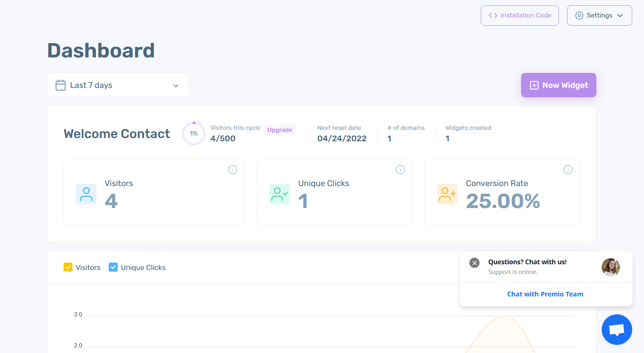The image size is (644, 353).
Task: Click the Dashboard page title
Action: (101, 50)
